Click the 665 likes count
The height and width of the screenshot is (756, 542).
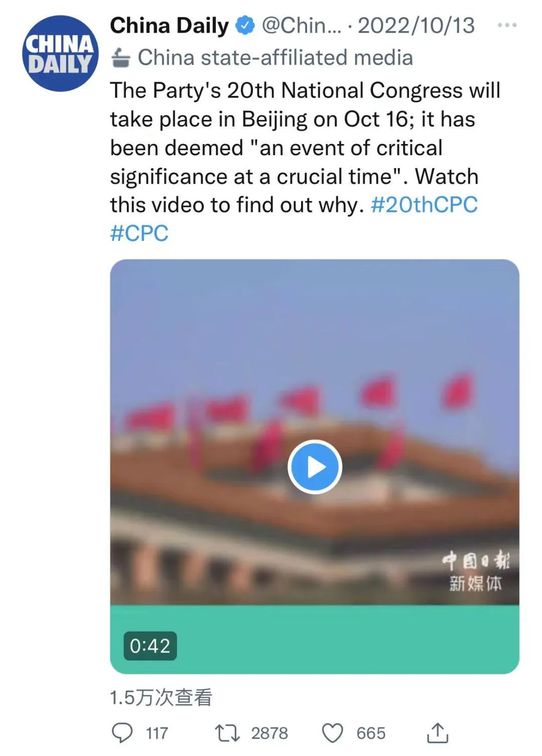(371, 733)
